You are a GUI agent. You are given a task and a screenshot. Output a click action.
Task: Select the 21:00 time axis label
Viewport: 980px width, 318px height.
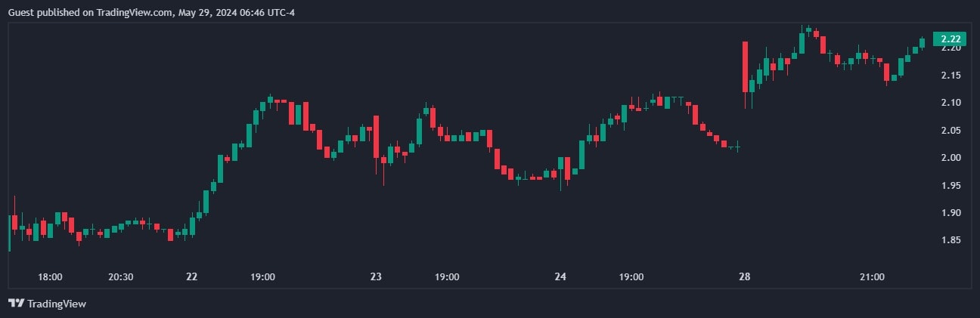[x=872, y=277]
